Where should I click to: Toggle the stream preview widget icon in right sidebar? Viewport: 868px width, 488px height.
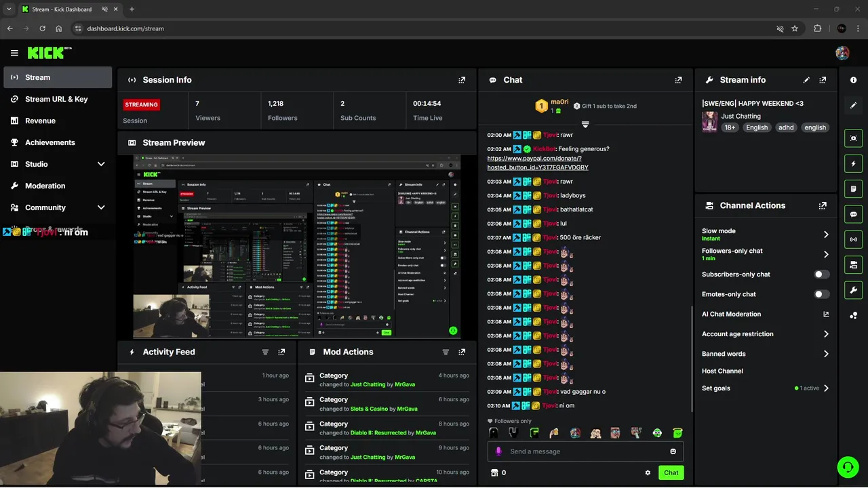[853, 138]
